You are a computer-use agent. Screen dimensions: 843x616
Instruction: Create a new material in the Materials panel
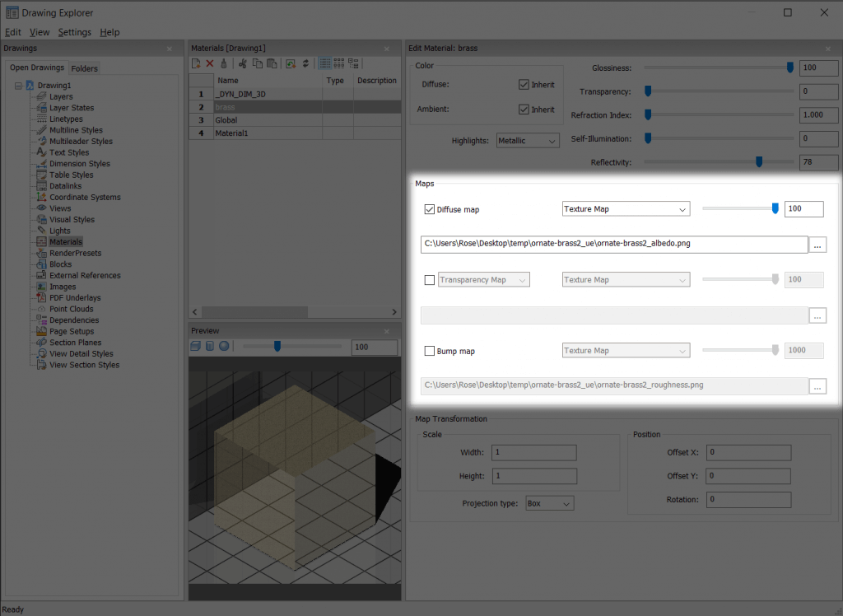195,63
